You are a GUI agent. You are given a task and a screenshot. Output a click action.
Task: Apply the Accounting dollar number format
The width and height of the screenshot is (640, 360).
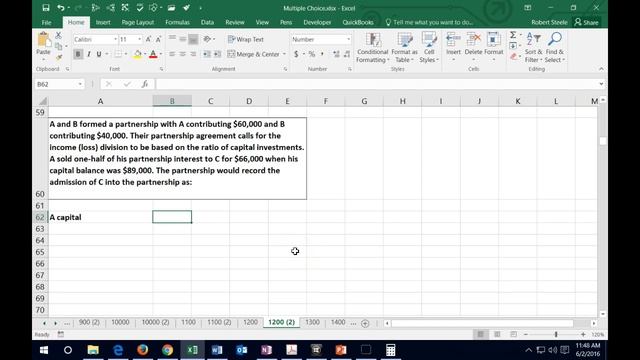(x=296, y=54)
